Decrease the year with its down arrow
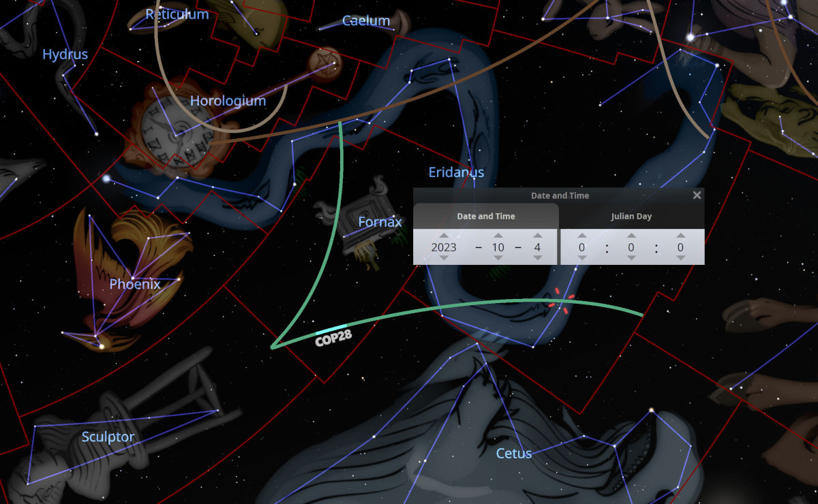This screenshot has height=504, width=818. coord(444,258)
